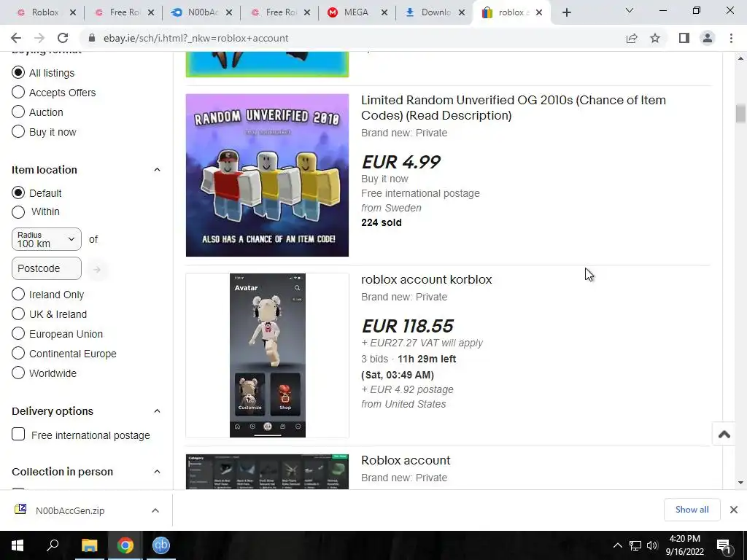Click the page vertical scrollbar thumb
The image size is (747, 560).
(x=740, y=114)
